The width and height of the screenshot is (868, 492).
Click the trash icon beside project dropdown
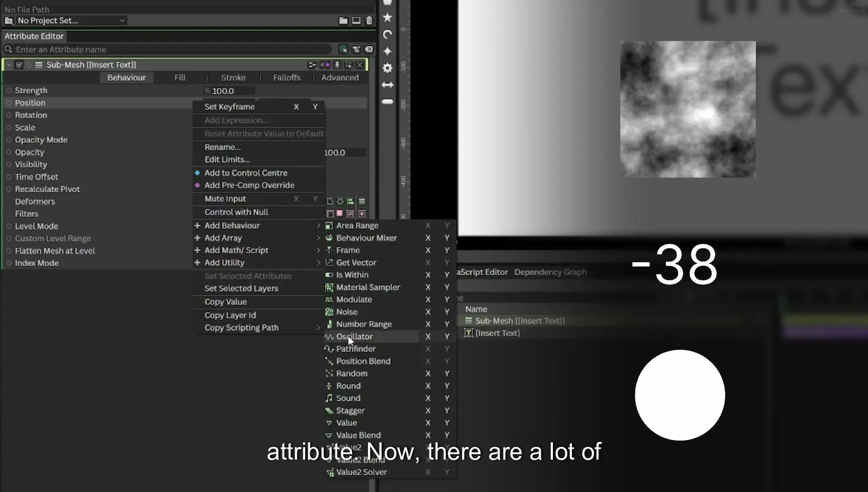click(x=369, y=20)
